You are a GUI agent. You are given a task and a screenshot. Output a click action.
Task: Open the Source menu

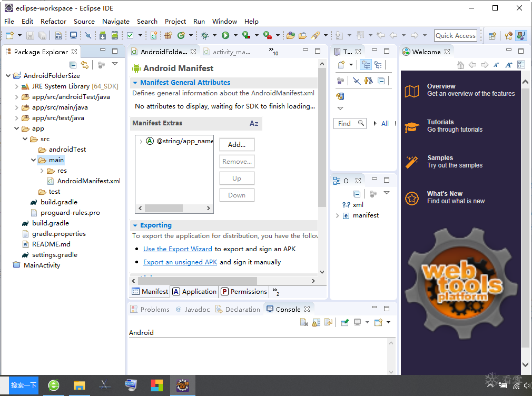tap(84, 22)
